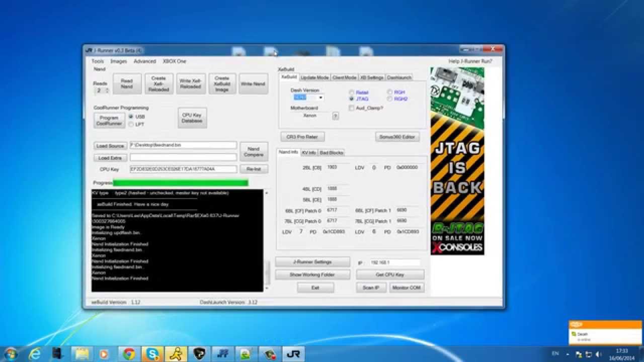Screen dimensions: 644x362
Task: Click the green Progress bar
Action: (181, 183)
